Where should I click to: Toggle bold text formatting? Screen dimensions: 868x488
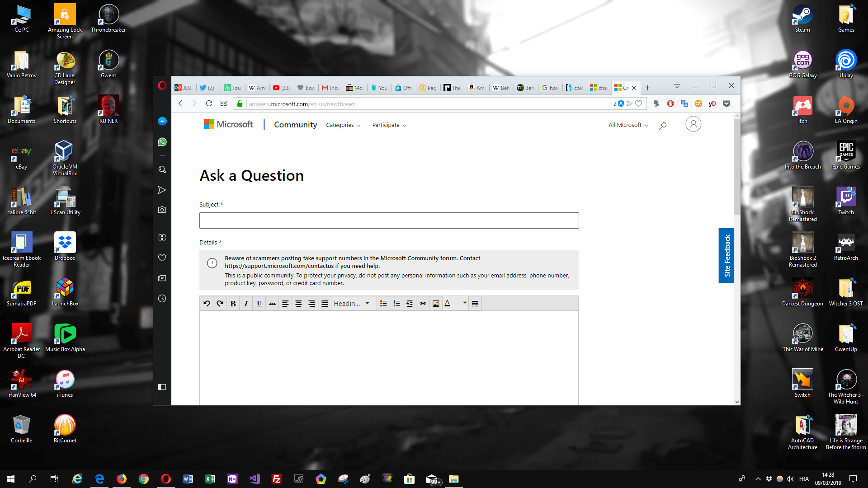point(233,303)
